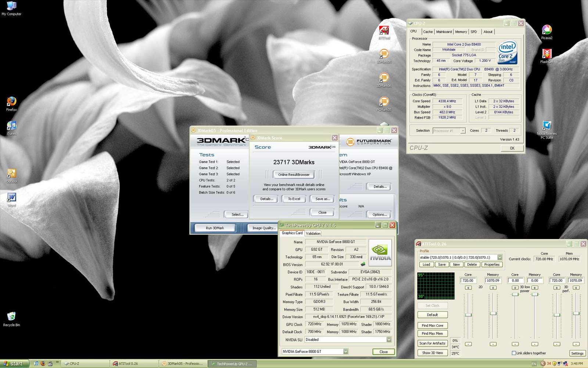Click the EN language indicator in system tray
The width and height of the screenshot is (588, 368).
[534, 364]
